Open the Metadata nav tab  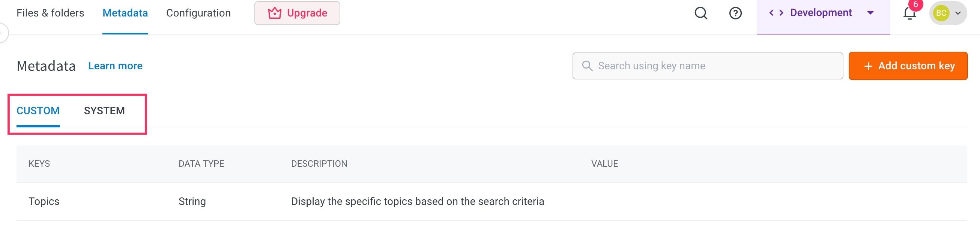[x=125, y=13]
